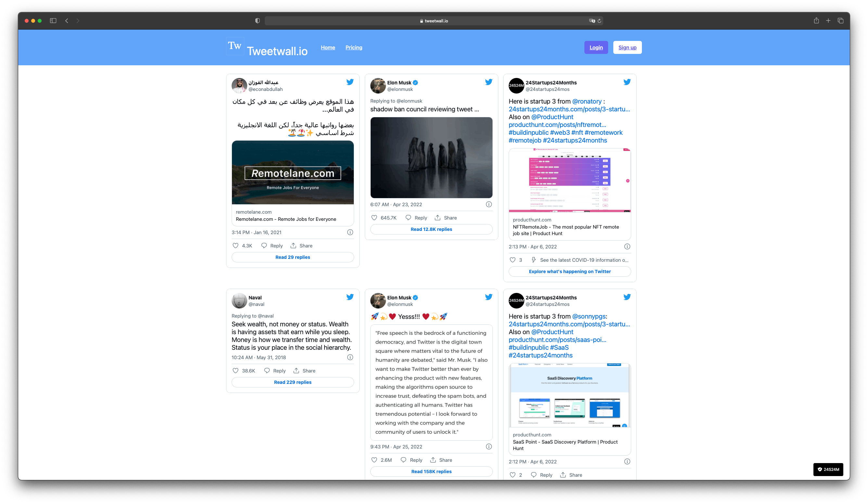Expand Read 12.8K replies on Elon's tweet

tap(431, 229)
